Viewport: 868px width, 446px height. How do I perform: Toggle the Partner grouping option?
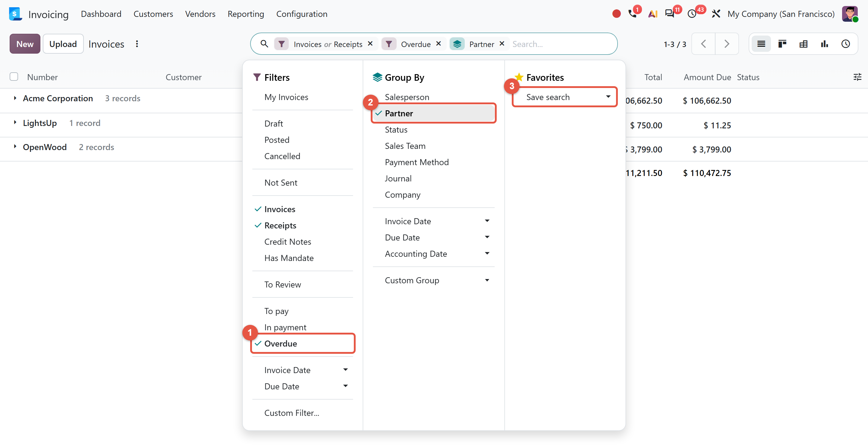coord(433,113)
